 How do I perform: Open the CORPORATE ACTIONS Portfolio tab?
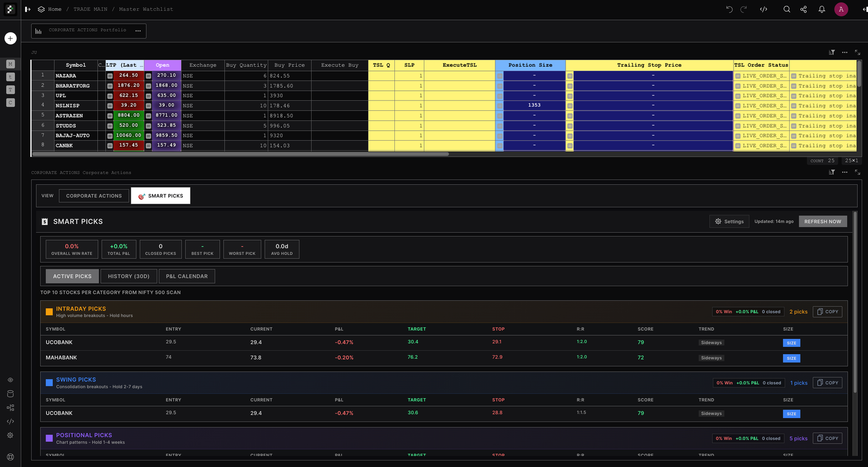point(87,30)
